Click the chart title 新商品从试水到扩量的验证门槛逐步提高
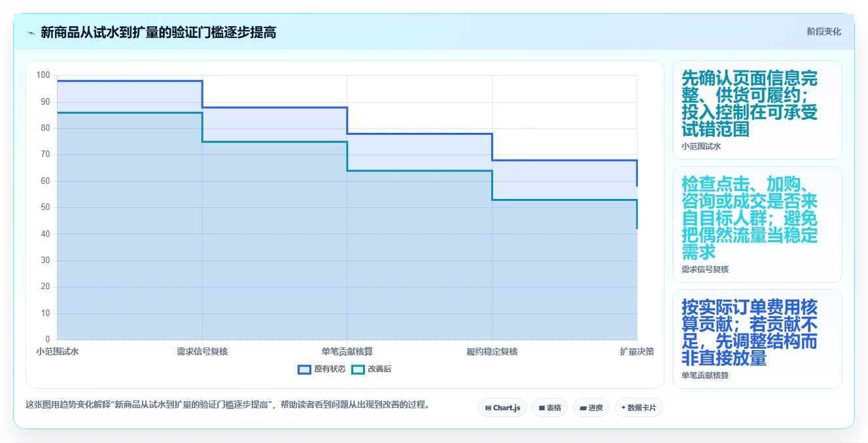 point(158,33)
